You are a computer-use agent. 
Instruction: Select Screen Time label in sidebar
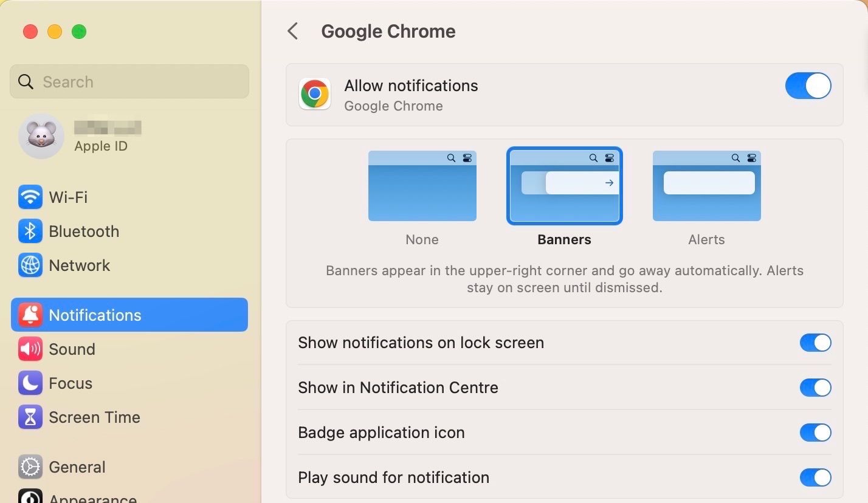click(x=95, y=417)
